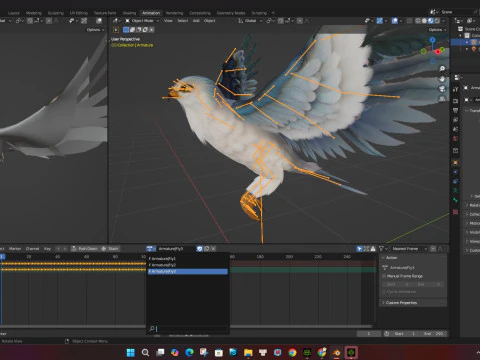The height and width of the screenshot is (360, 480).
Task: Open the Geometry Nodes workspace tab
Action: pyautogui.click(x=231, y=13)
